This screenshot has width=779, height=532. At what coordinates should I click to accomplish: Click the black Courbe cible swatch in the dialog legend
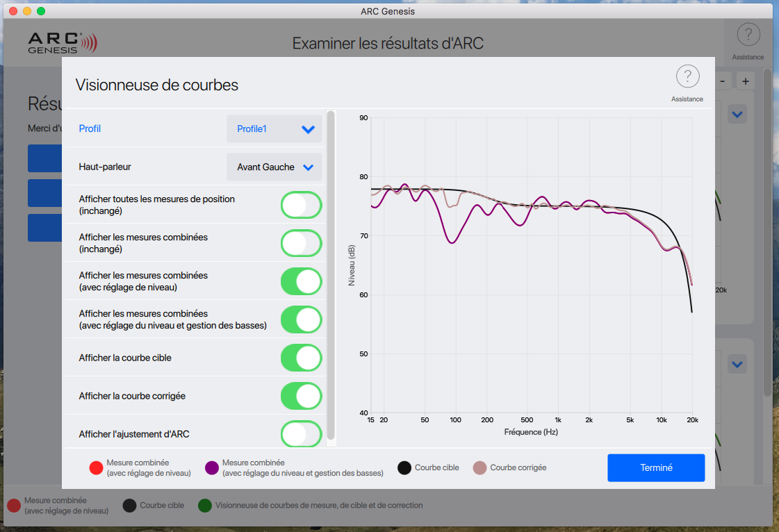[x=404, y=468]
